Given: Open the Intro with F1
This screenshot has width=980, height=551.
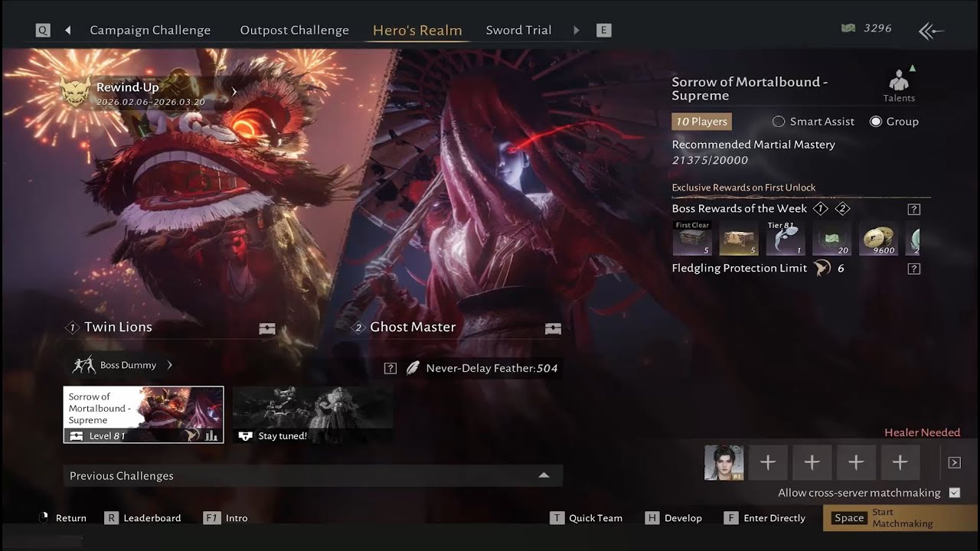Looking at the screenshot, I should [226, 518].
